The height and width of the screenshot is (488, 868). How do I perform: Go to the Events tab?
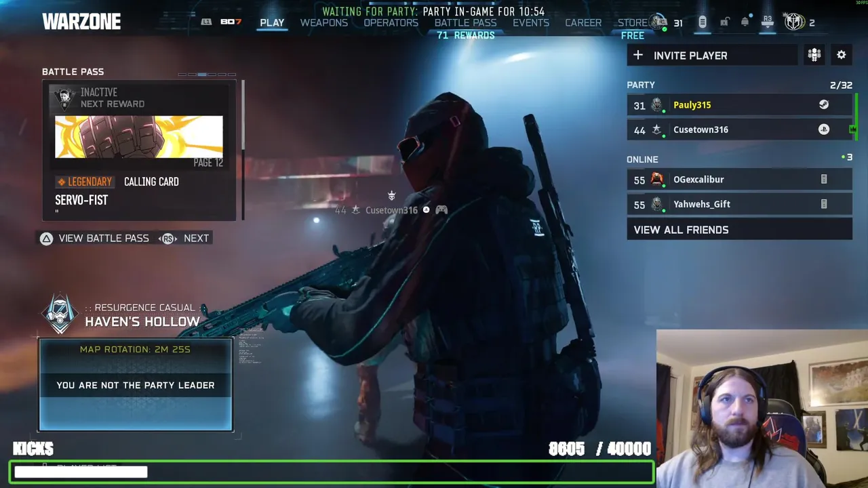coord(531,22)
